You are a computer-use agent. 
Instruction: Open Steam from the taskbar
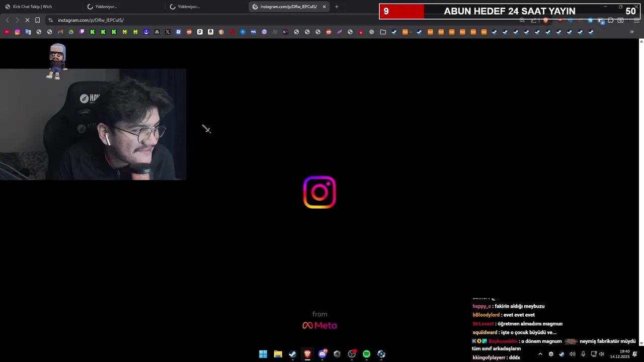pyautogui.click(x=292, y=354)
